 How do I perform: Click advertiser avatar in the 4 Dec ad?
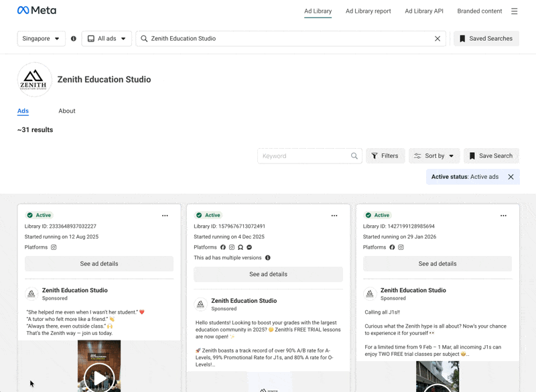tap(200, 304)
